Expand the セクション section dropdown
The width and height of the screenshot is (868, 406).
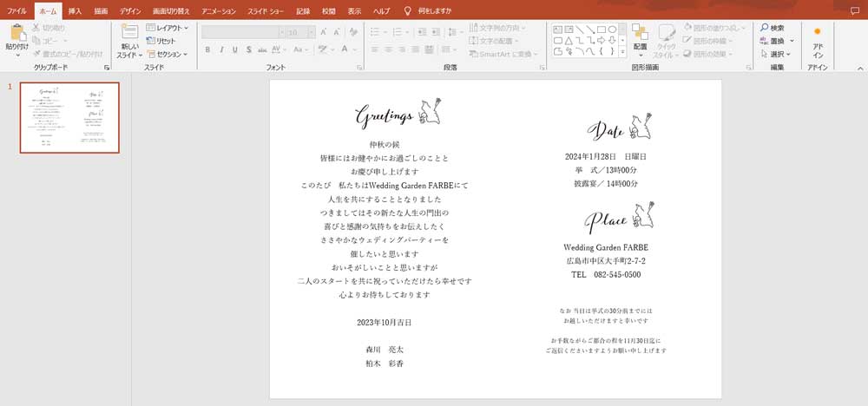click(167, 54)
